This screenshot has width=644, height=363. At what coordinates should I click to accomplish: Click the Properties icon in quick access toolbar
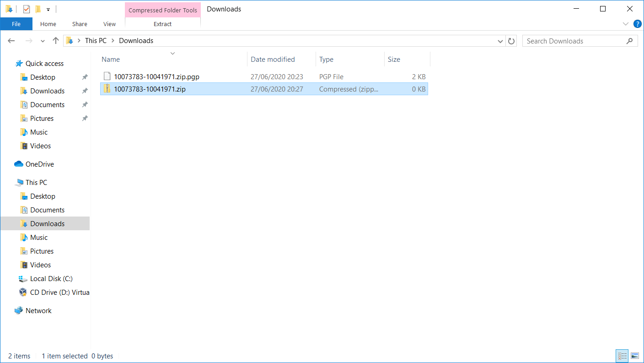27,9
